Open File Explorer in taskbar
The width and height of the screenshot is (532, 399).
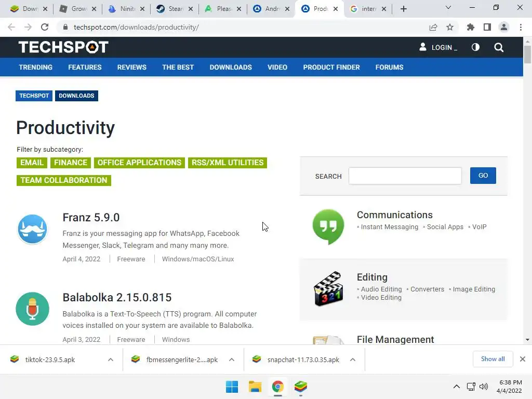[x=255, y=387]
